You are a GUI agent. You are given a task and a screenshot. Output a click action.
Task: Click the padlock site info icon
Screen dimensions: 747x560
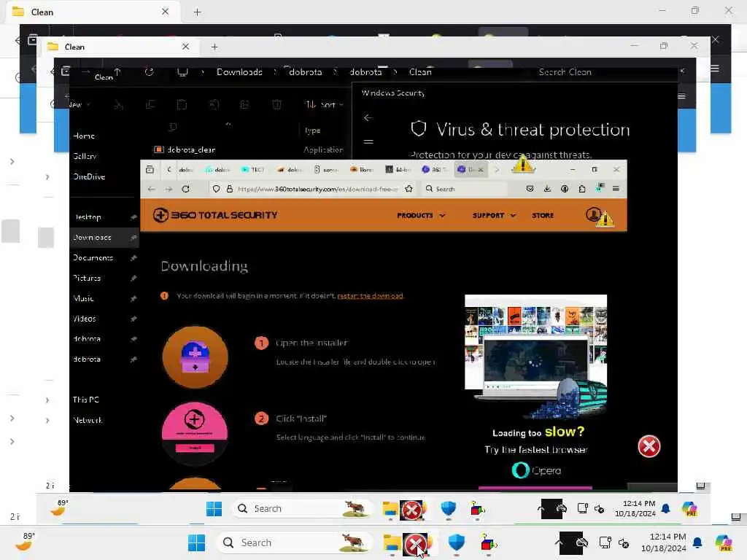tap(230, 189)
